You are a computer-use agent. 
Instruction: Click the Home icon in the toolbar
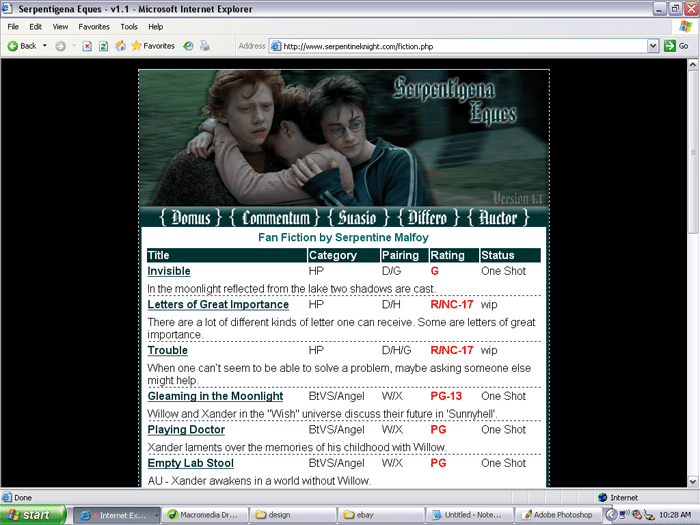pyautogui.click(x=120, y=46)
